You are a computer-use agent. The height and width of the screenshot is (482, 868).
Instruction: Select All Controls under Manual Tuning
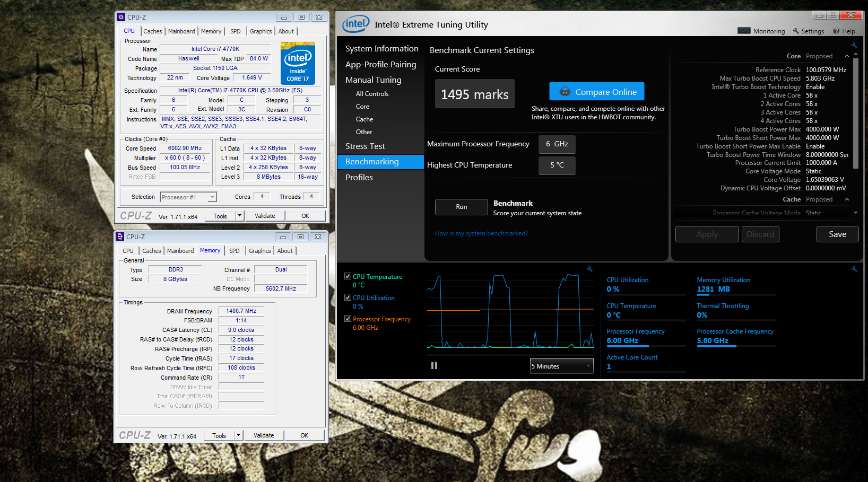(x=372, y=94)
